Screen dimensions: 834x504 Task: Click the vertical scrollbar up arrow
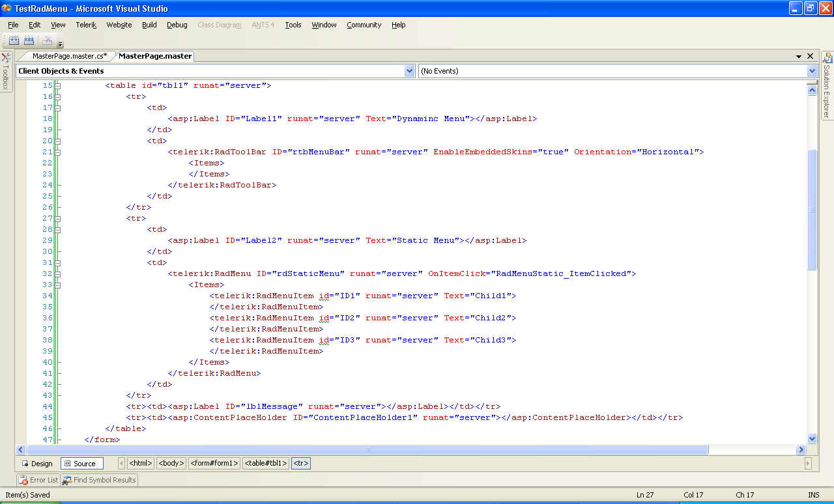click(812, 91)
